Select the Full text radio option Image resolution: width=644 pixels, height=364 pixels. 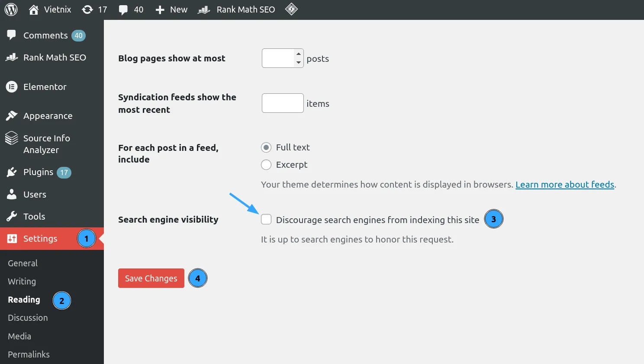point(266,147)
